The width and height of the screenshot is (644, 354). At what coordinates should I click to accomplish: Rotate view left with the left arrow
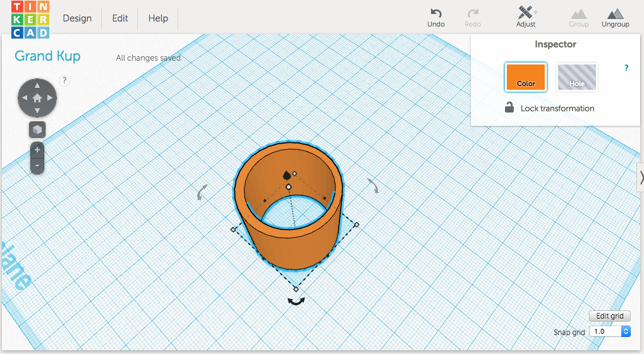(25, 98)
